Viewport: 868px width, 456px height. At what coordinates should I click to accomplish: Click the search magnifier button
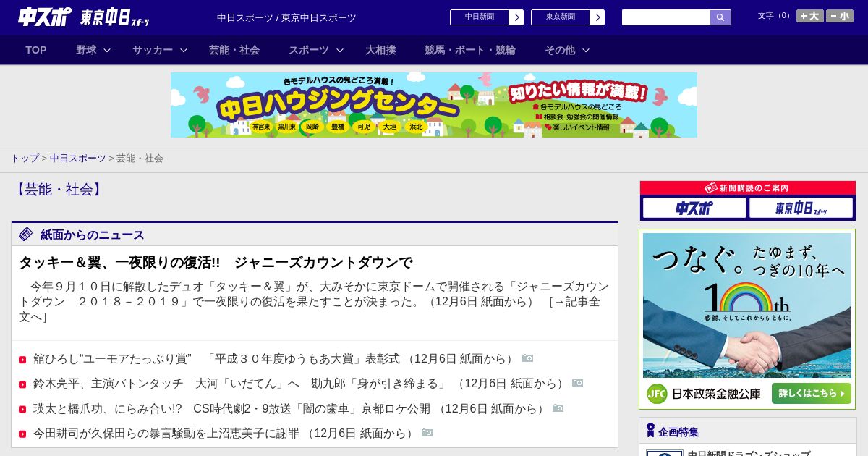[720, 17]
